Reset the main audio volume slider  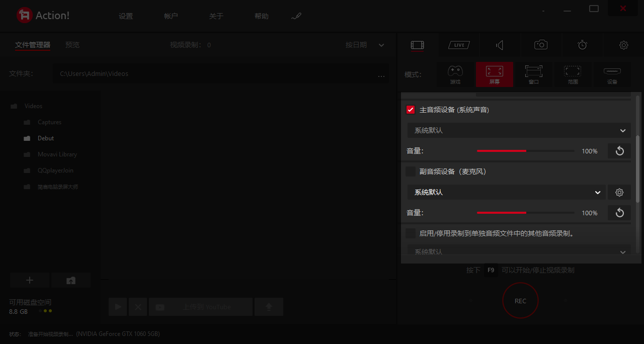(619, 150)
